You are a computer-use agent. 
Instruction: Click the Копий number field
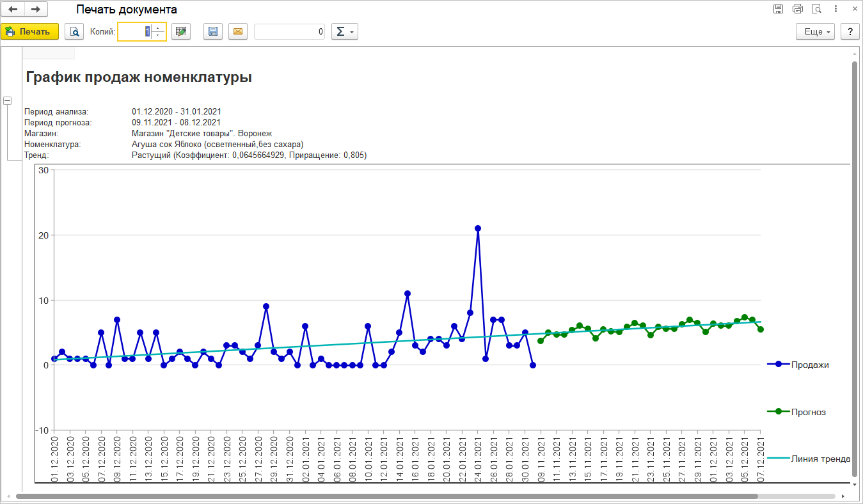(x=135, y=31)
